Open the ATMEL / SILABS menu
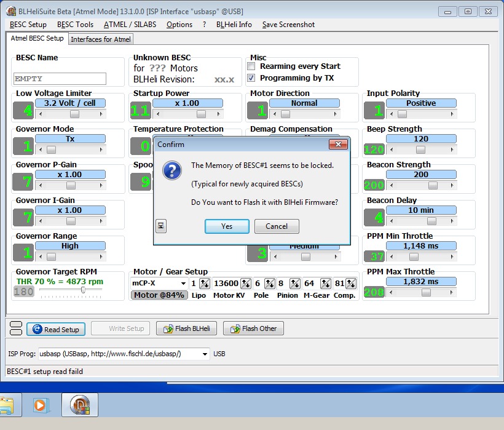504x430 pixels. click(x=130, y=25)
